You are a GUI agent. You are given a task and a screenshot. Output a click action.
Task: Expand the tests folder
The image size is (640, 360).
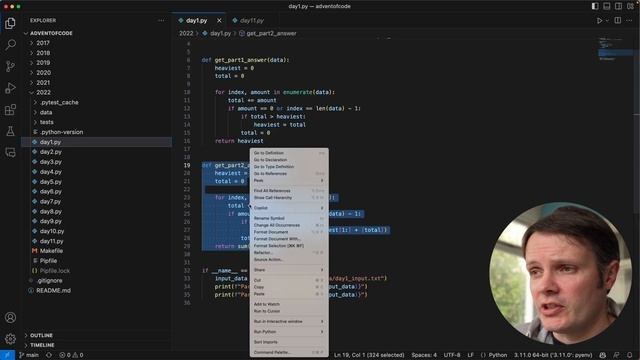(96, 122)
